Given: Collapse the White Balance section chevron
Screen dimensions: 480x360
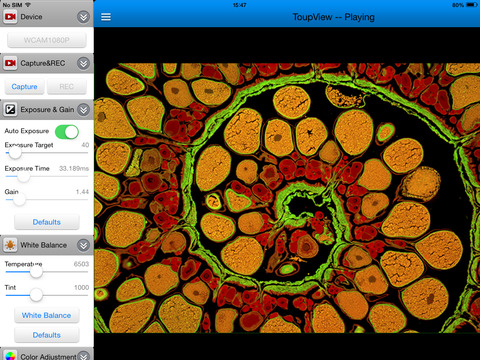Looking at the screenshot, I should (83, 245).
